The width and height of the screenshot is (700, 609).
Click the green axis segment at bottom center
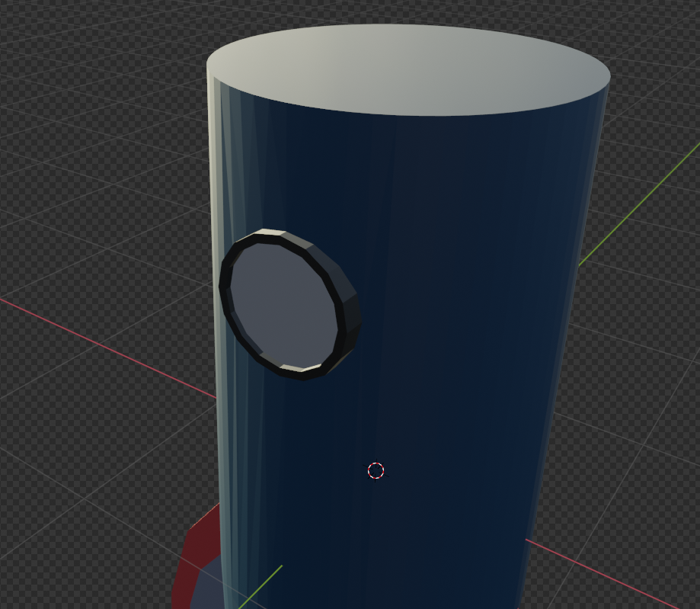pos(263,587)
